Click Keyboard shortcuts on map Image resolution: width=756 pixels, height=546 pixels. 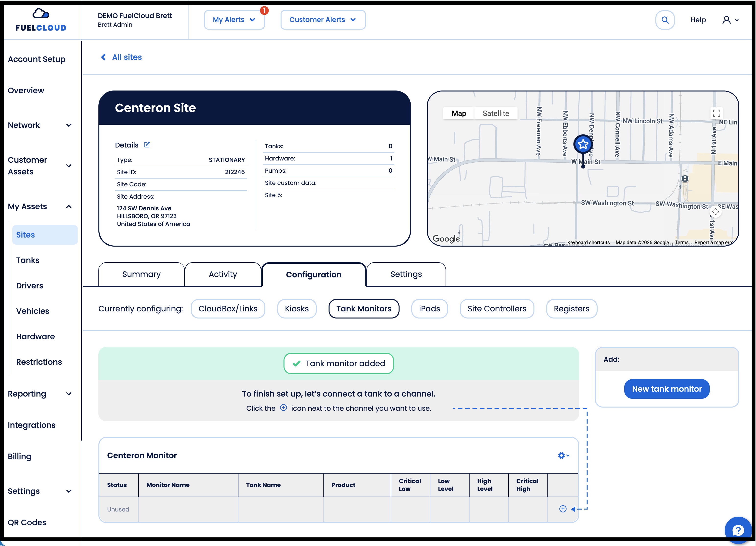click(x=588, y=242)
